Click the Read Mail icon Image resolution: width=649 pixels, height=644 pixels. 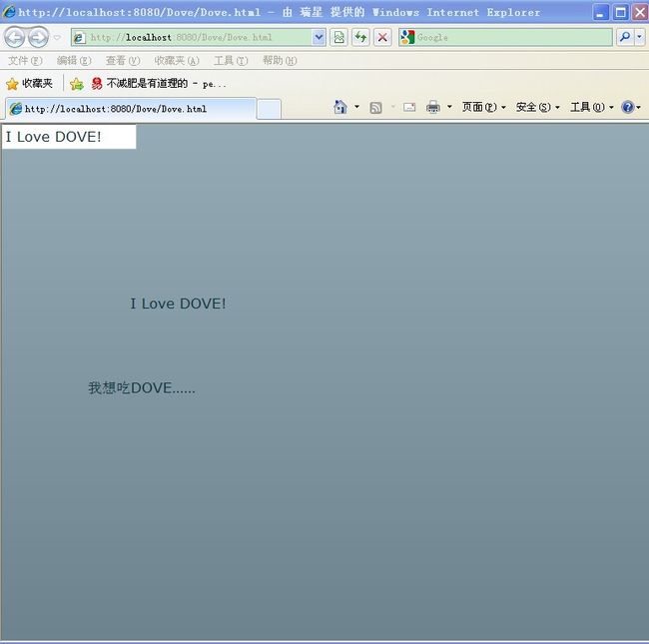point(409,108)
